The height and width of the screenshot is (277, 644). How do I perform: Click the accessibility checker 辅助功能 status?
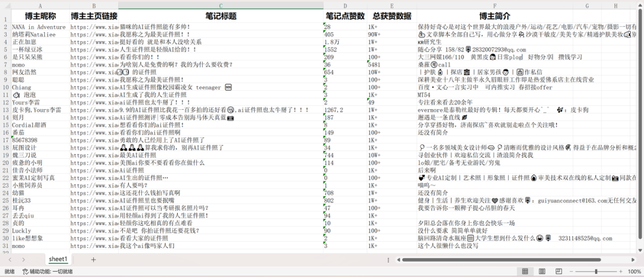click(48, 272)
